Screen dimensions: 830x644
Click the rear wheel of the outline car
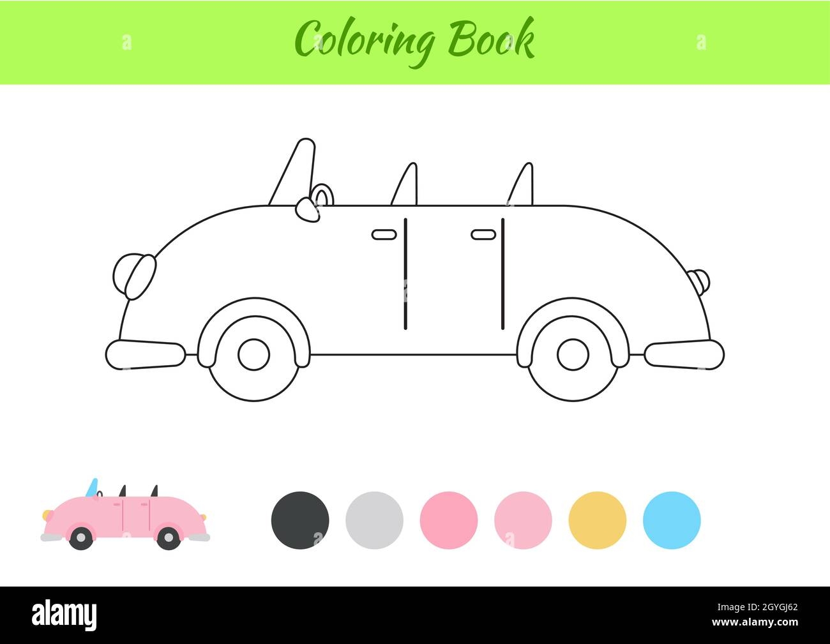573,354
